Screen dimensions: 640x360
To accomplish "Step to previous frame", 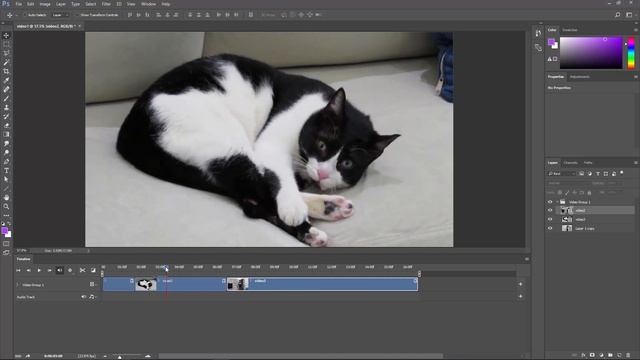I will coord(29,270).
